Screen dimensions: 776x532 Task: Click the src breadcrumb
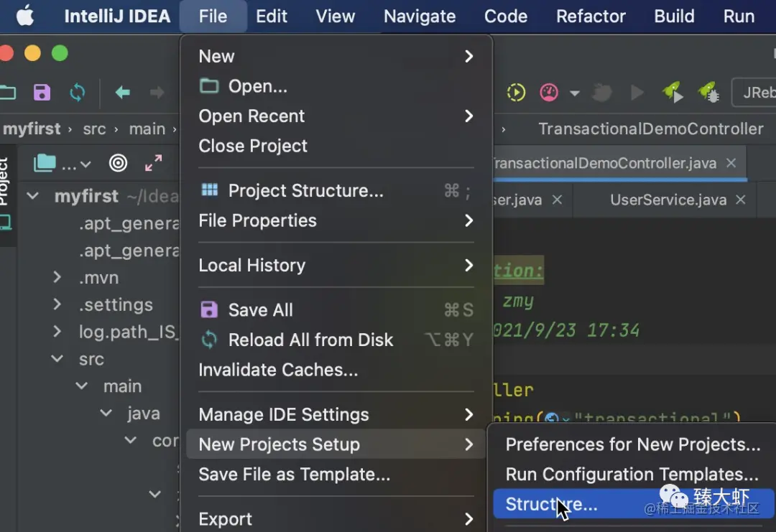[x=94, y=129]
